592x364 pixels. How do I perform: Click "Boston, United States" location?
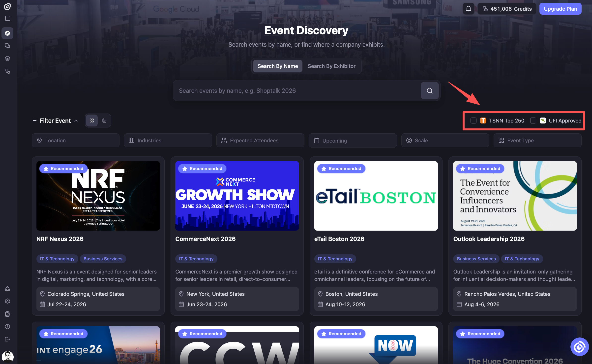click(352, 294)
